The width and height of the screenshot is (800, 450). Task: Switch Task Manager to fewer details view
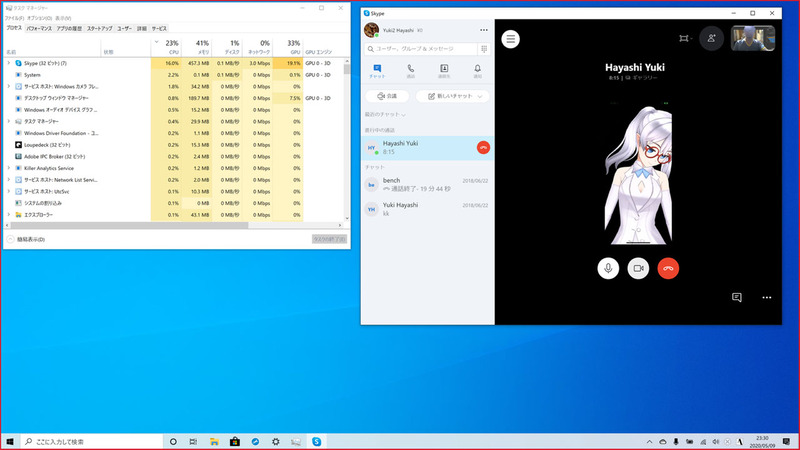(x=27, y=239)
